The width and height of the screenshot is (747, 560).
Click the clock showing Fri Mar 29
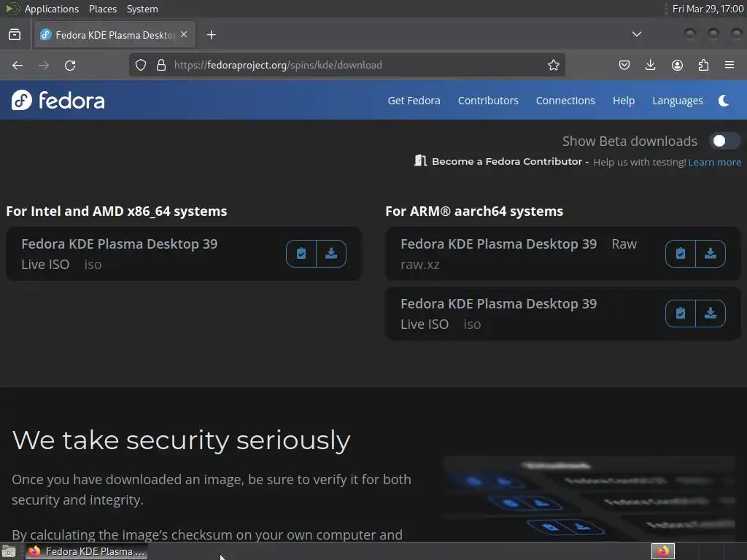tap(708, 9)
